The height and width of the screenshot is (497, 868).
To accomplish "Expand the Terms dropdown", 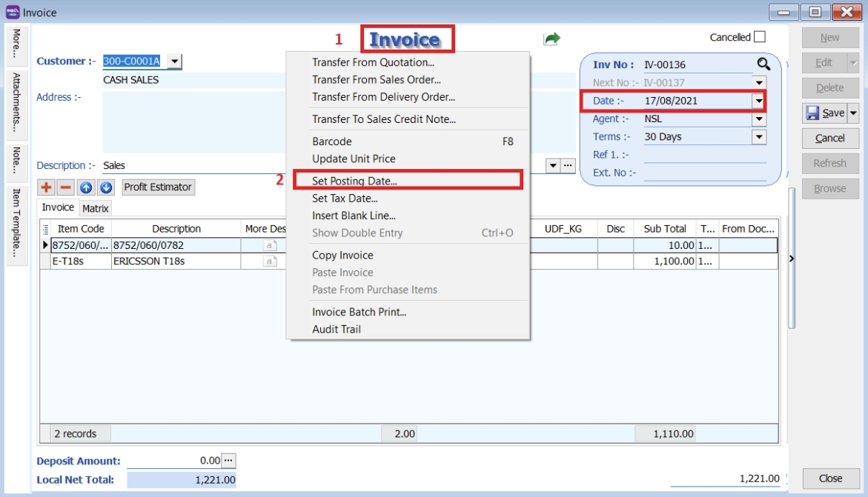I will [x=758, y=137].
